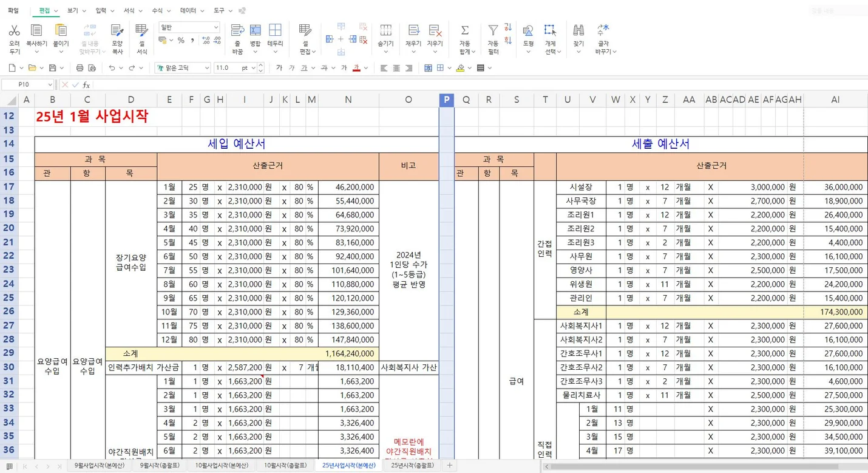Screen dimensions: 868x473
Task: Click the decrease decimal places icon
Action: pyautogui.click(x=218, y=41)
